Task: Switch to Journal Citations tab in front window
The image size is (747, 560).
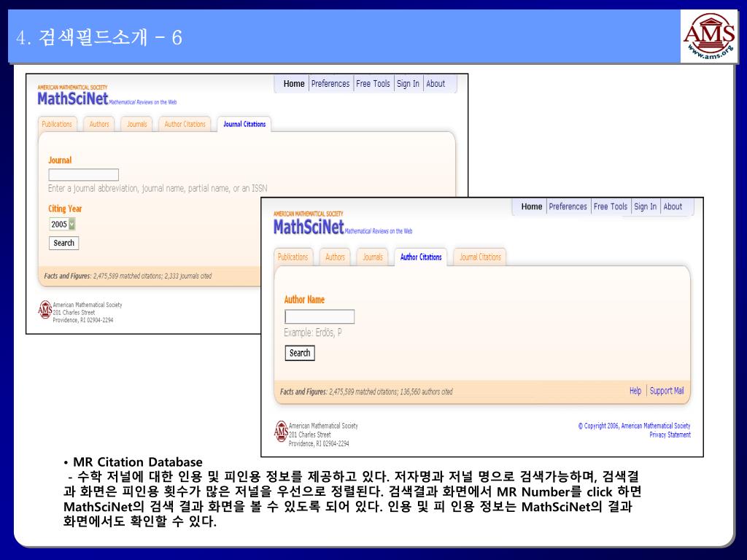Action: click(x=480, y=257)
